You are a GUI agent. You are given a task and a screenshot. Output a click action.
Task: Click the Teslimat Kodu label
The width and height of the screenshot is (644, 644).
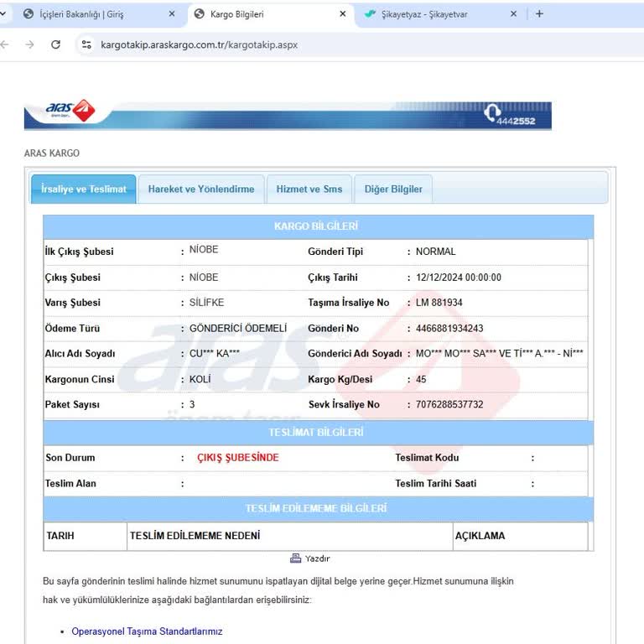click(x=427, y=458)
